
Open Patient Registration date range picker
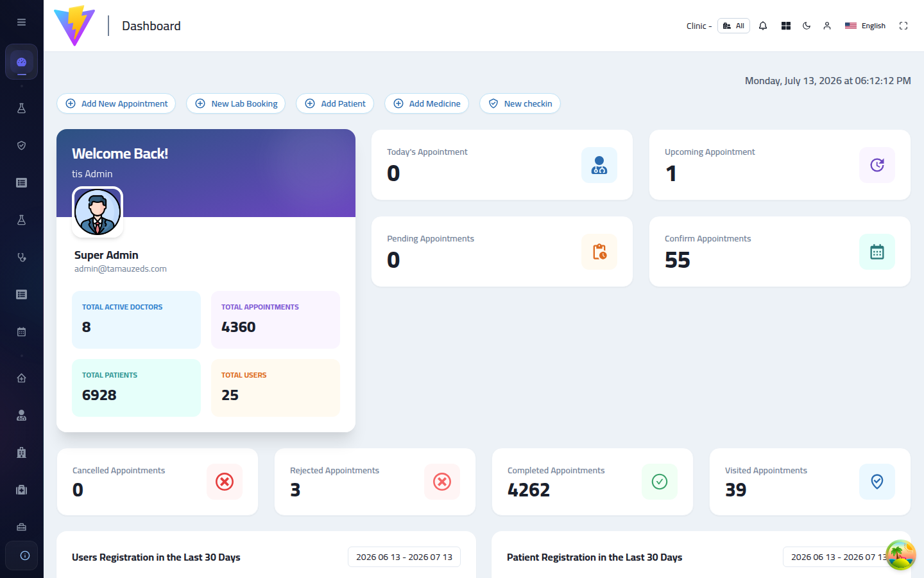[x=839, y=557]
